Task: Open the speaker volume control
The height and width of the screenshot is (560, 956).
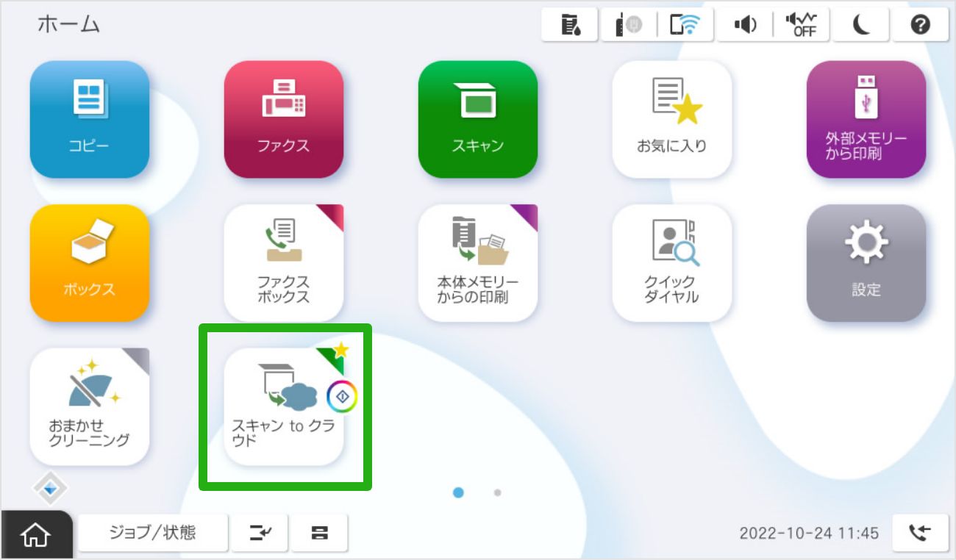Action: click(745, 24)
